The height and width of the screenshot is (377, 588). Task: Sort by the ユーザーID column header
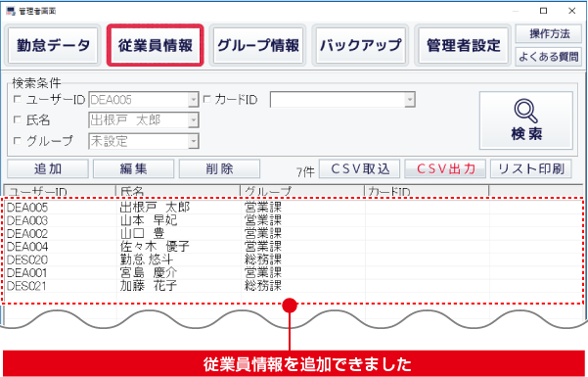[60, 191]
